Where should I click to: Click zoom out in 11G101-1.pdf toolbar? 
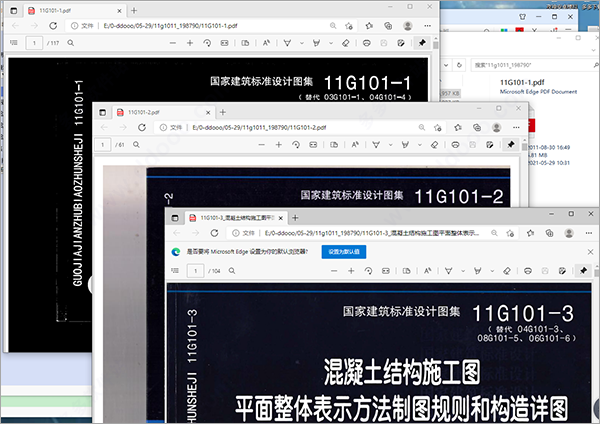173,43
